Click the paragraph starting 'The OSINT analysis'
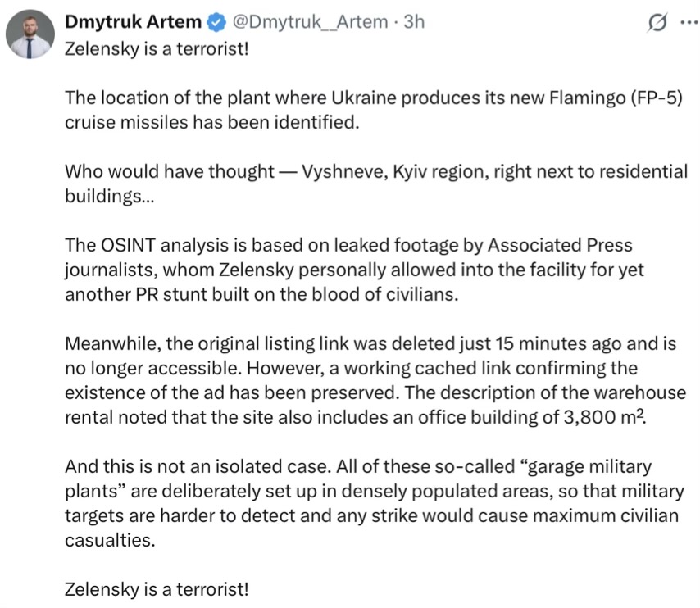This screenshot has height=608, width=700. pyautogui.click(x=354, y=270)
